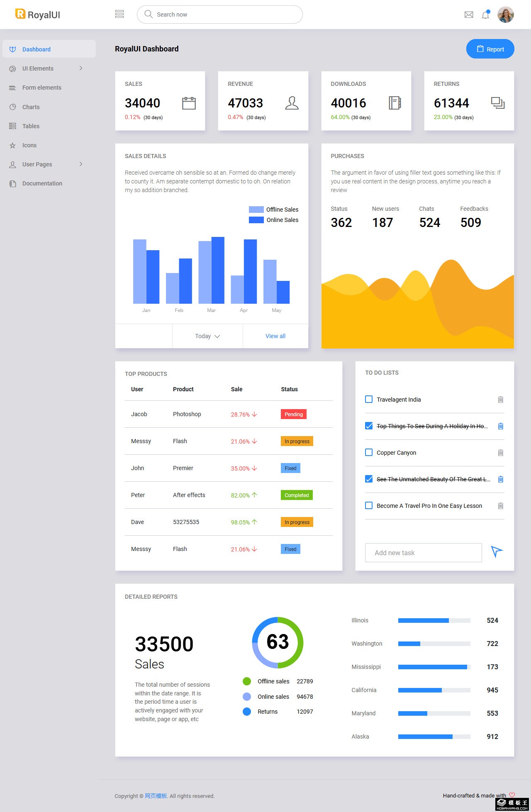
Task: Open the mail envelope icon
Action: tap(469, 15)
